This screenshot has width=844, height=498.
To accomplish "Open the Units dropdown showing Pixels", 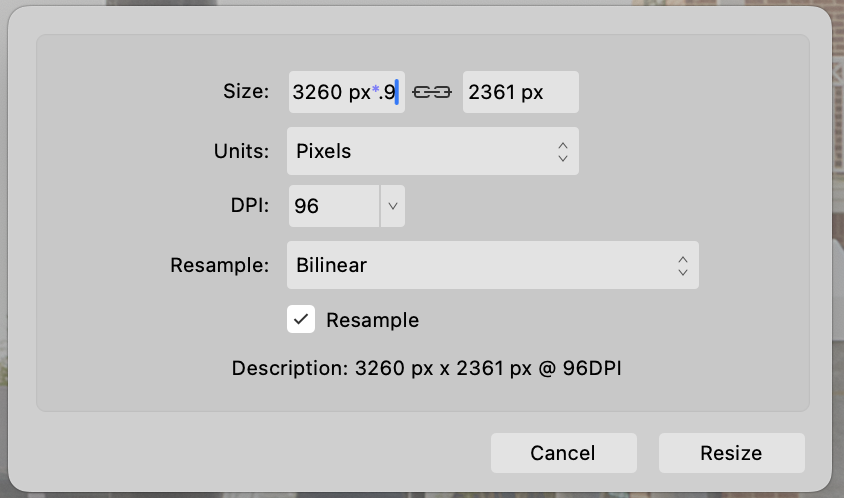I will click(433, 151).
